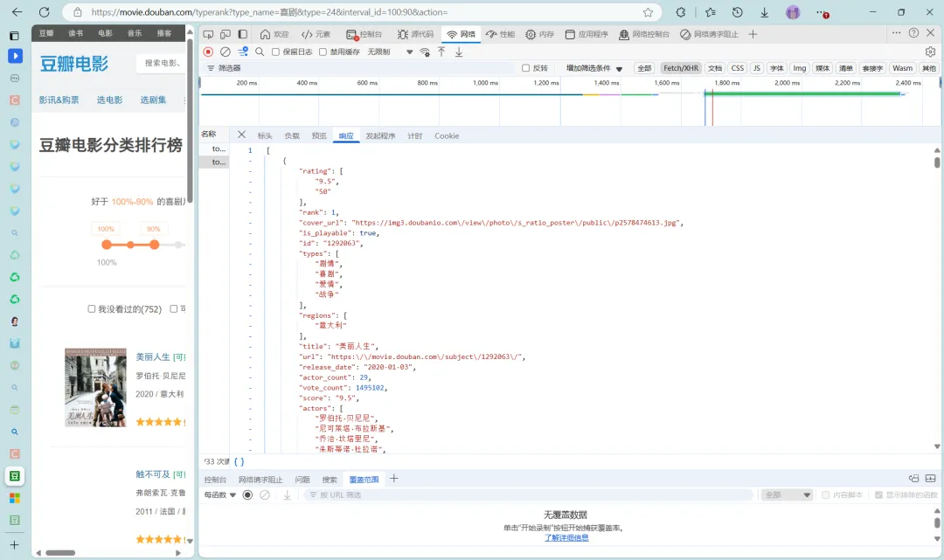Filter requests by Wasm type
Screen dimensions: 944x560
coord(902,68)
